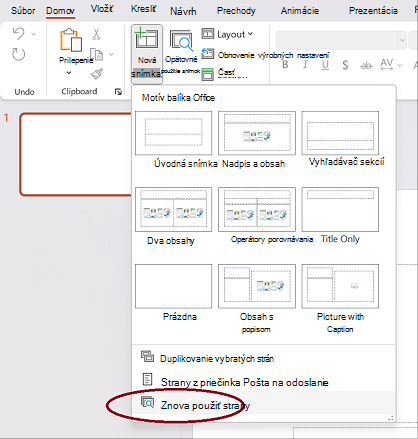Toggle text Shadow formatting

[x=346, y=65]
